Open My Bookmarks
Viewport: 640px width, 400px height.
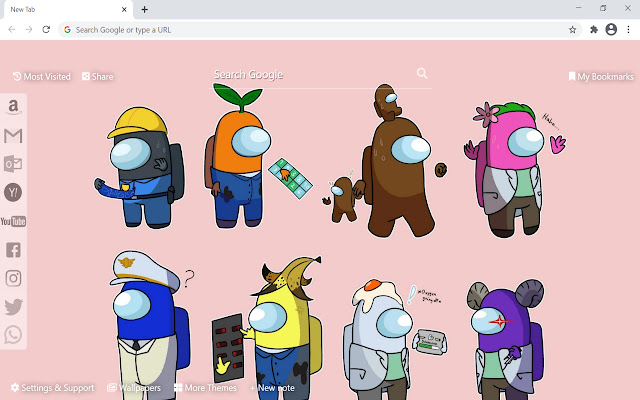[x=601, y=77]
